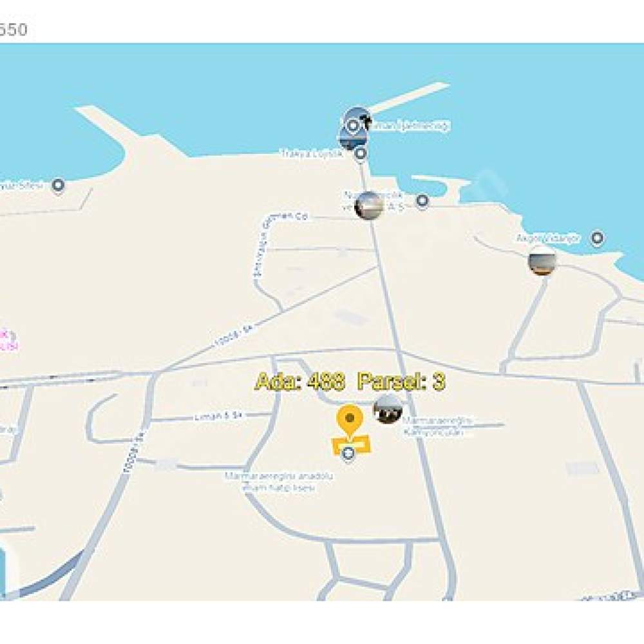Open the POI marker below the yellow parcel
This screenshot has width=644, height=644.
pos(348,453)
